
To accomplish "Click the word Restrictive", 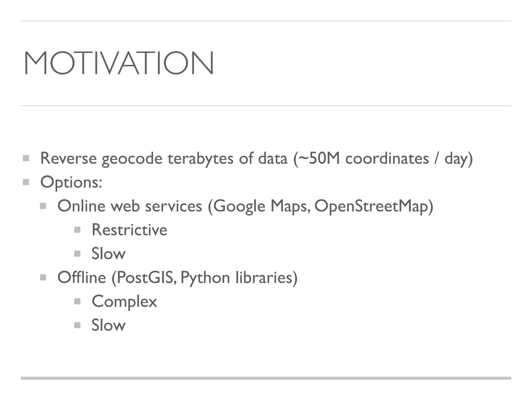I will [129, 230].
